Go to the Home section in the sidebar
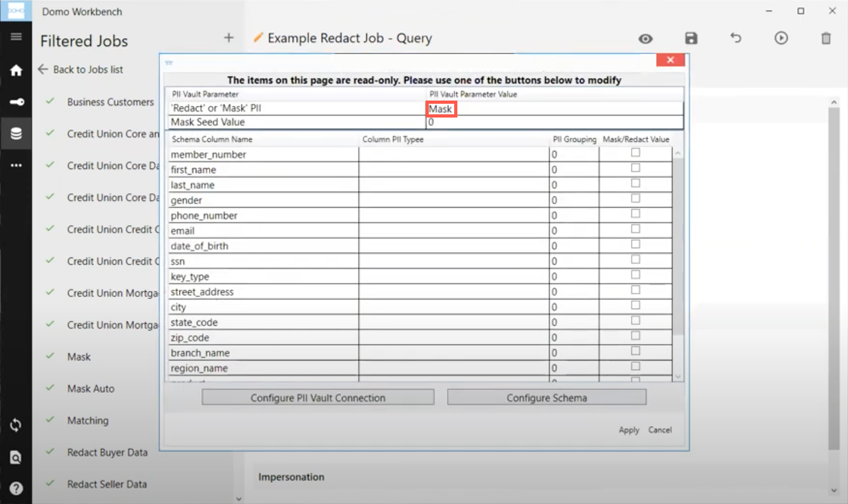The image size is (848, 504). 16,70
